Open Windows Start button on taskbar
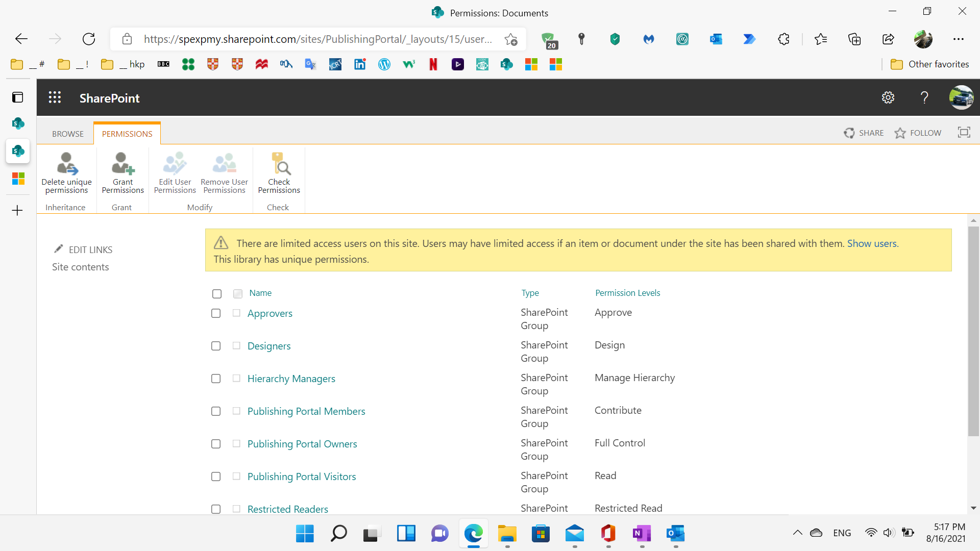Viewport: 980px width, 551px height. (x=305, y=533)
